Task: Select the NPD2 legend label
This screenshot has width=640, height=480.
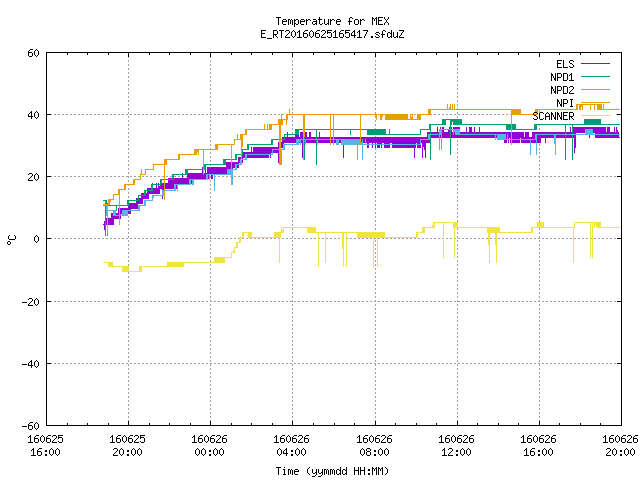Action: 562,90
